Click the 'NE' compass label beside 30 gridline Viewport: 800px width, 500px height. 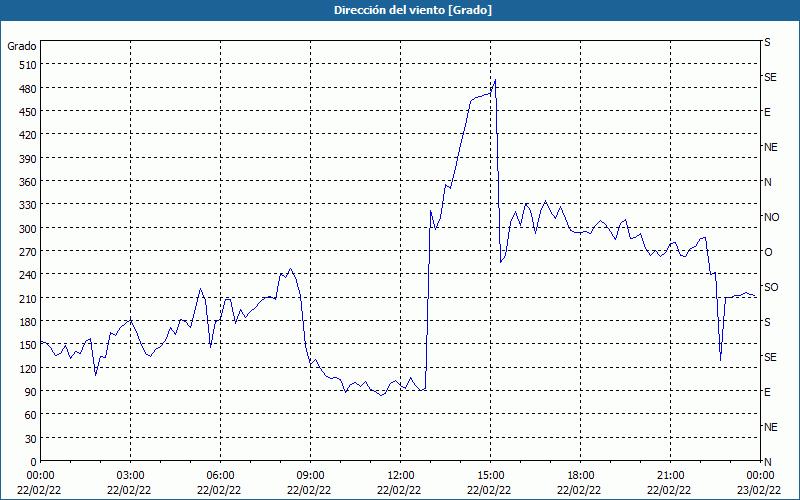[770, 427]
